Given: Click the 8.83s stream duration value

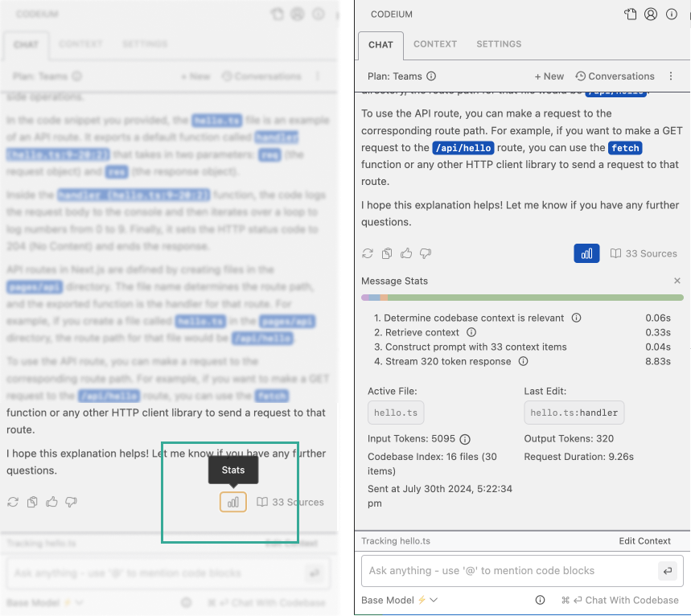Looking at the screenshot, I should click(x=658, y=361).
